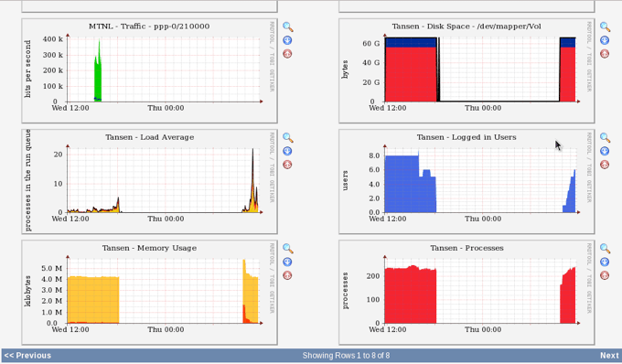Click red up-arrow icon beside Memory Usage graph

pyautogui.click(x=287, y=275)
